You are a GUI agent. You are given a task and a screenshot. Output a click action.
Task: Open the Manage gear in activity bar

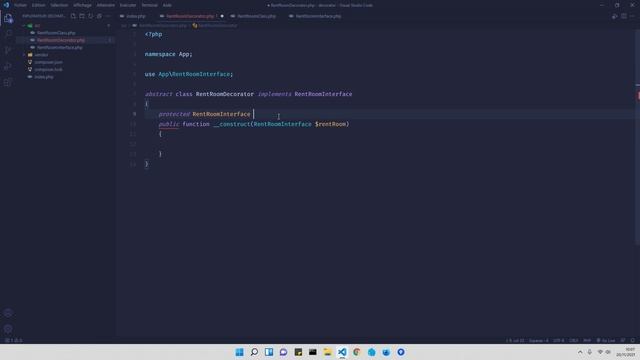click(8, 329)
